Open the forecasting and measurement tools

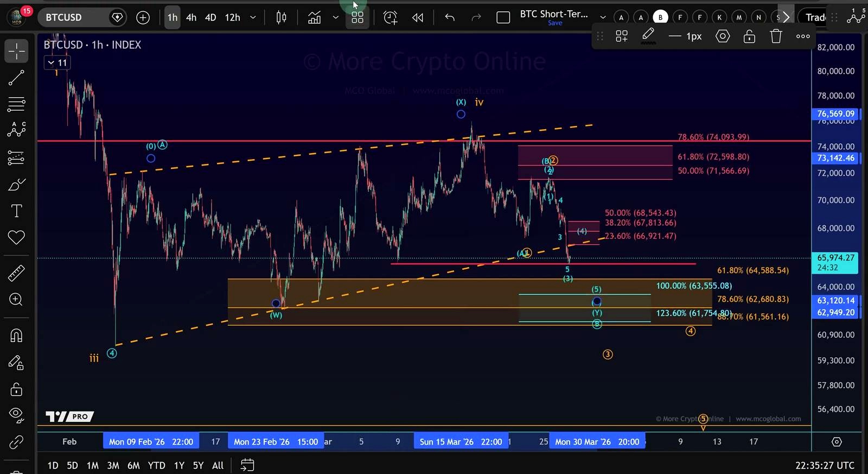coord(16,158)
